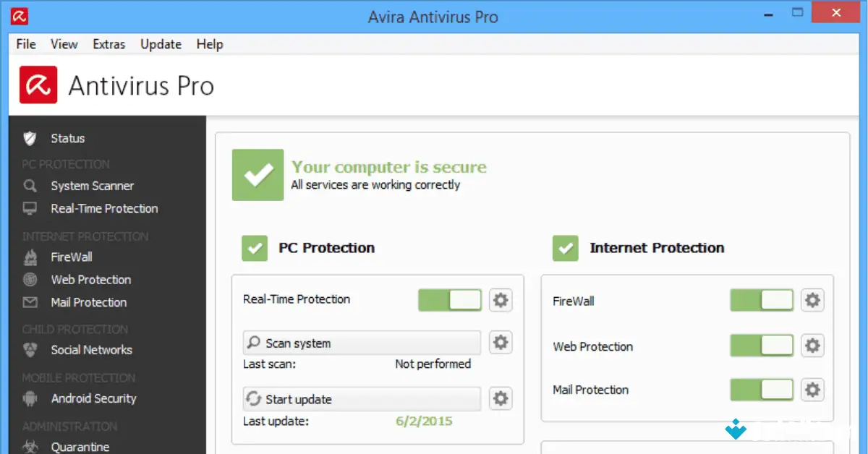The height and width of the screenshot is (454, 868).
Task: Open the FireWall settings gear
Action: (812, 301)
